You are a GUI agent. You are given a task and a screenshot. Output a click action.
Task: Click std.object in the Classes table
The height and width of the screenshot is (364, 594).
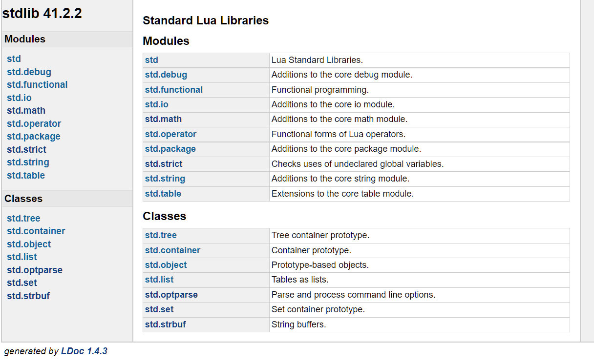click(x=166, y=265)
